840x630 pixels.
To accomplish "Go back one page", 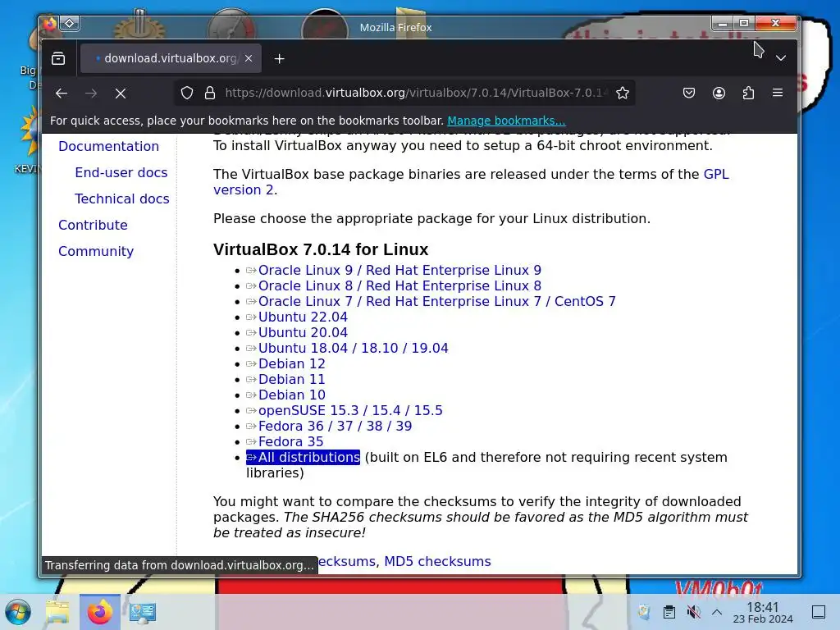I will pyautogui.click(x=61, y=94).
